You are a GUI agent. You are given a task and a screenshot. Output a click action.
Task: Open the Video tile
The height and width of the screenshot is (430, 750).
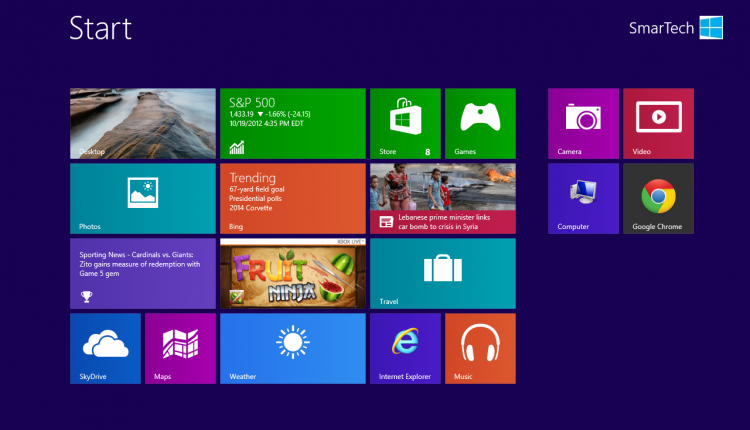658,123
